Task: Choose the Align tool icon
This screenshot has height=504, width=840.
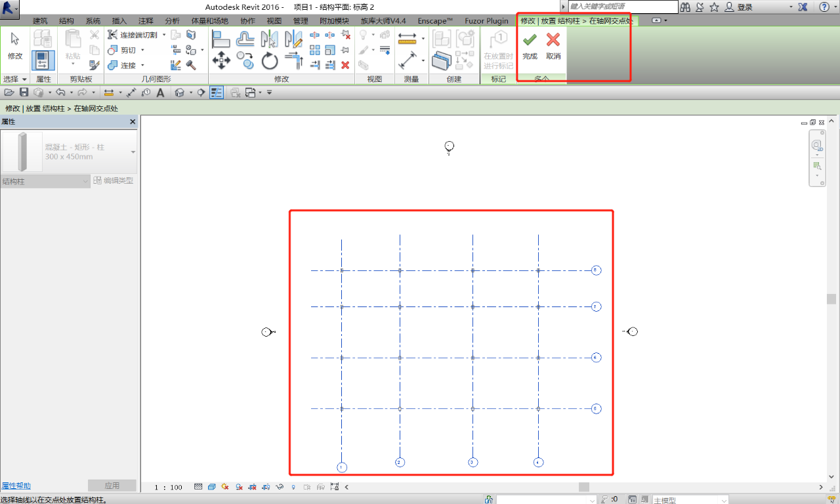Action: click(221, 39)
